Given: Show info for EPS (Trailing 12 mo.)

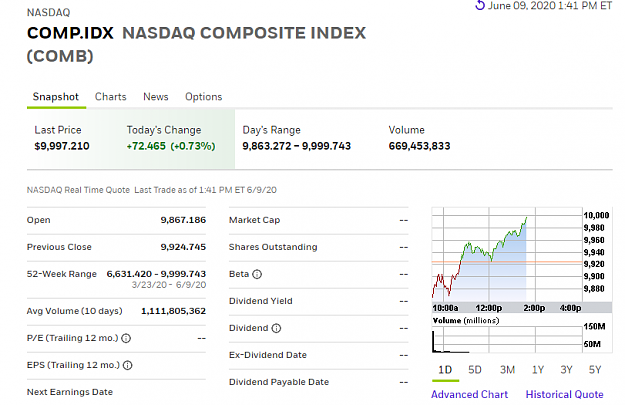Looking at the screenshot, I should click(x=128, y=365).
